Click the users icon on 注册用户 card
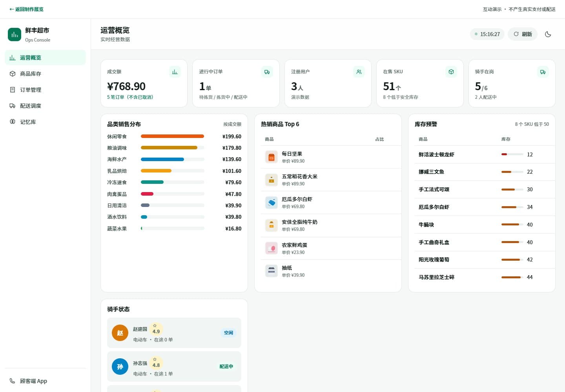This screenshot has height=392, width=565. pyautogui.click(x=359, y=72)
